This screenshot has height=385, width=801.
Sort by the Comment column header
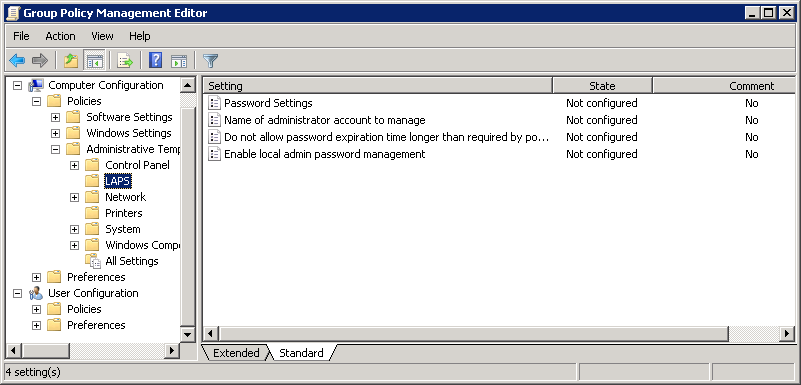[724, 86]
